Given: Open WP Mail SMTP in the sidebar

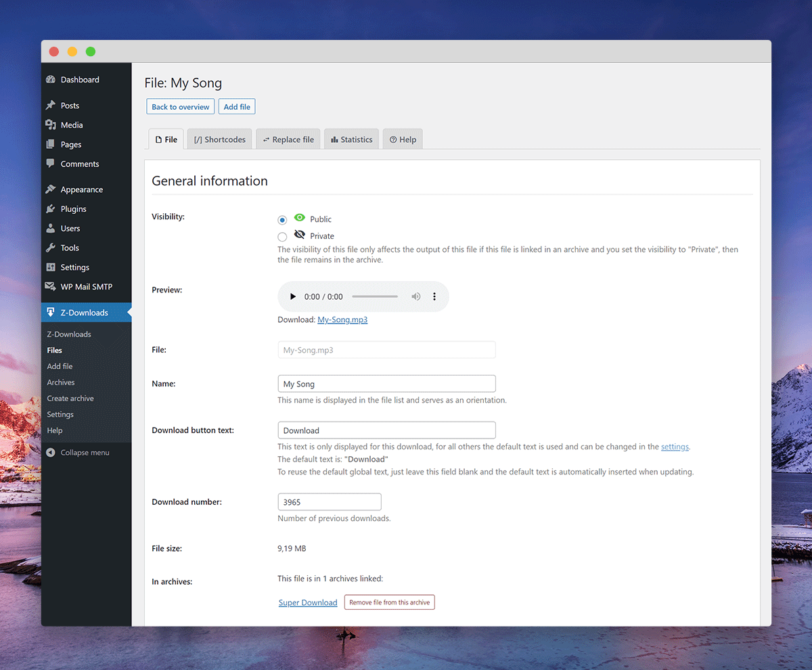Looking at the screenshot, I should pos(87,287).
